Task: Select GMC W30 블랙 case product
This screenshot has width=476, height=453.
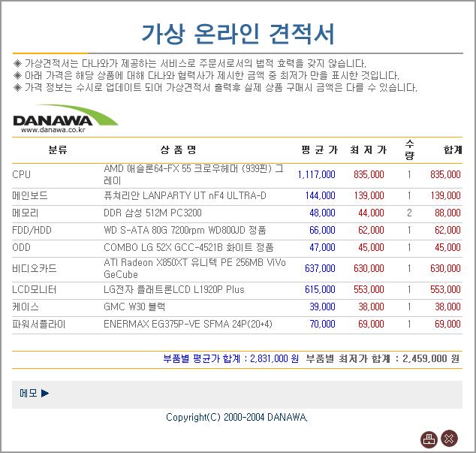Action: coord(134,307)
